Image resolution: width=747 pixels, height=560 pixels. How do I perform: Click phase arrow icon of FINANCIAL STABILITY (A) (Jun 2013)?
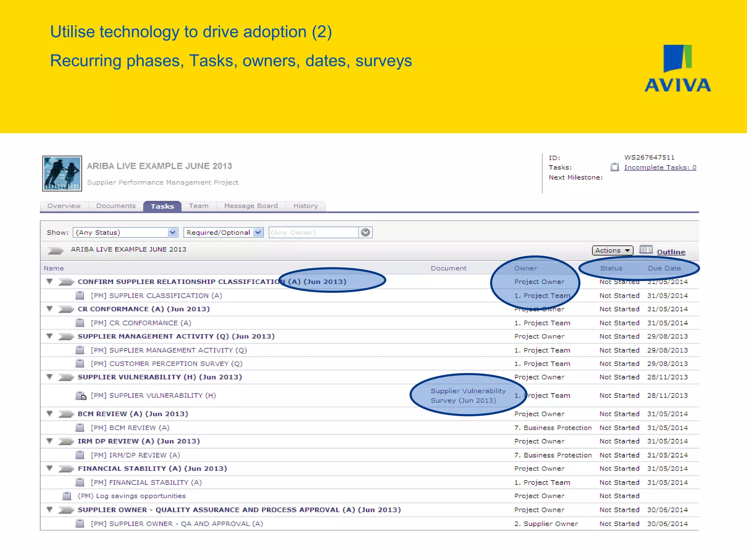pyautogui.click(x=66, y=469)
